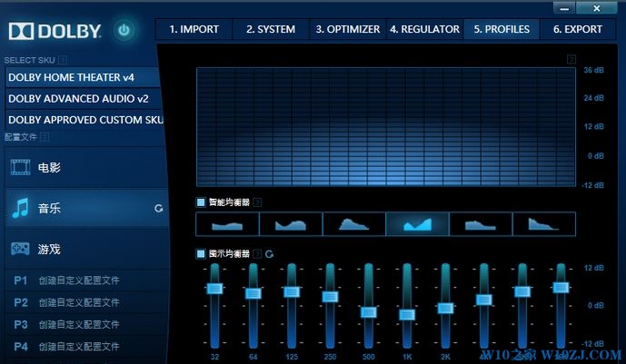Create custom profile P3

(x=86, y=325)
